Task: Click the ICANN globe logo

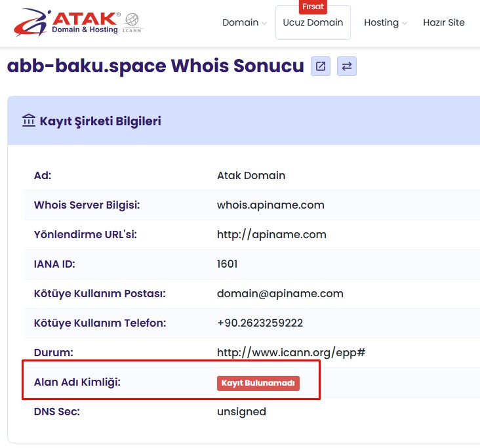Action: tap(132, 21)
